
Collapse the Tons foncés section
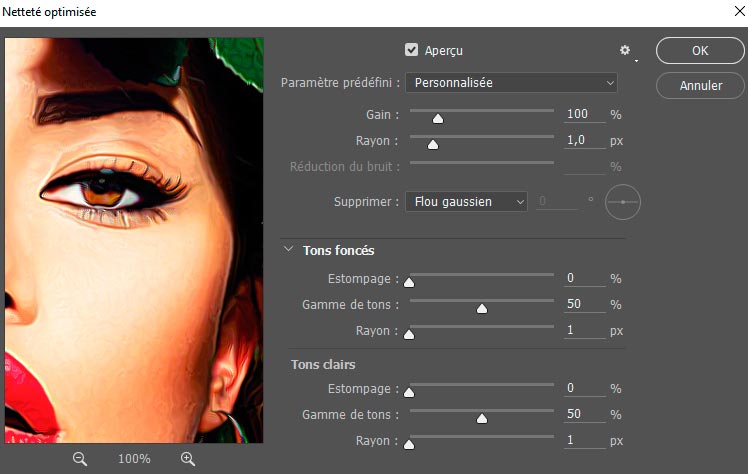[x=289, y=250]
